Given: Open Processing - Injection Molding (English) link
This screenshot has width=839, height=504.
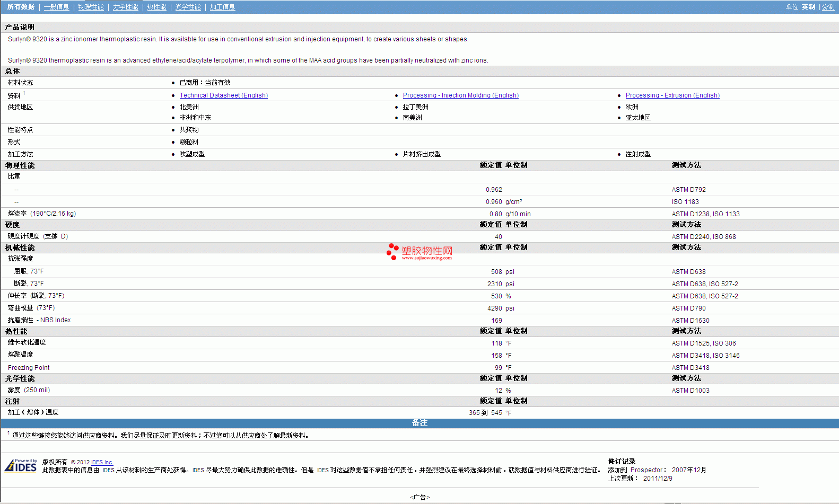Looking at the screenshot, I should pyautogui.click(x=461, y=95).
